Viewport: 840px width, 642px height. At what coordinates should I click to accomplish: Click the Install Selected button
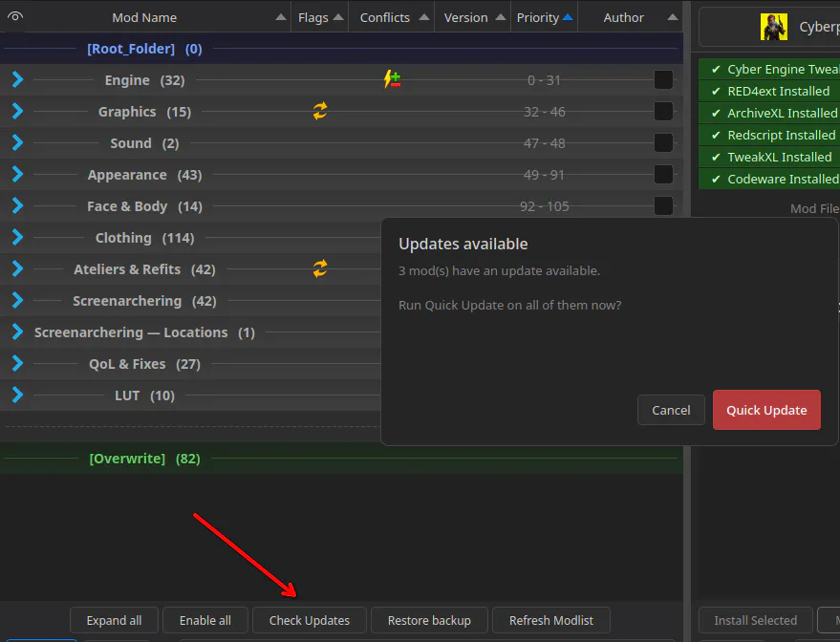point(755,620)
